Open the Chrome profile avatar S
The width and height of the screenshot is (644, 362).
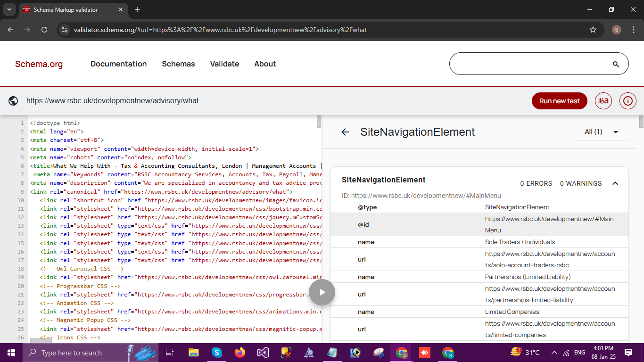617,30
